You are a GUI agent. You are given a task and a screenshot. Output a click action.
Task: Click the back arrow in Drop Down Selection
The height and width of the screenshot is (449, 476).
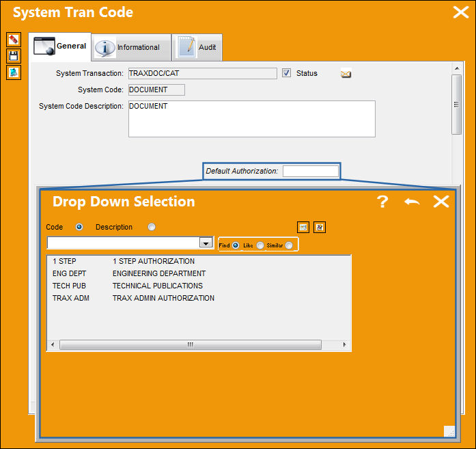pos(412,202)
